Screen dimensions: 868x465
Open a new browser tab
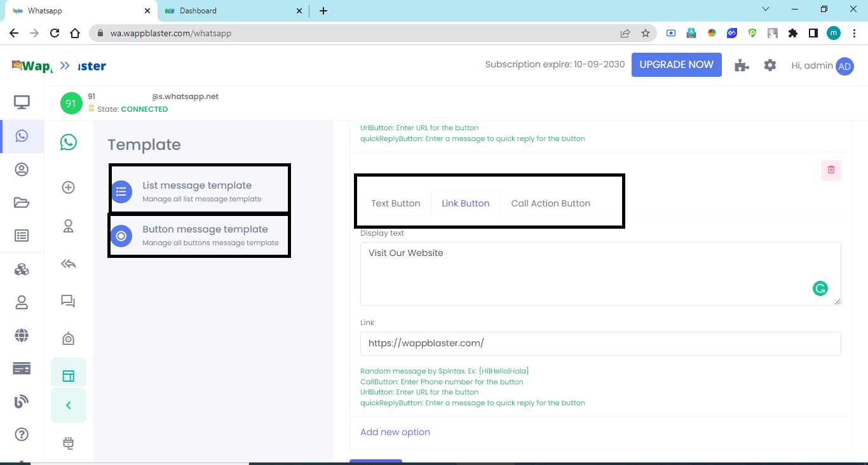(x=323, y=11)
